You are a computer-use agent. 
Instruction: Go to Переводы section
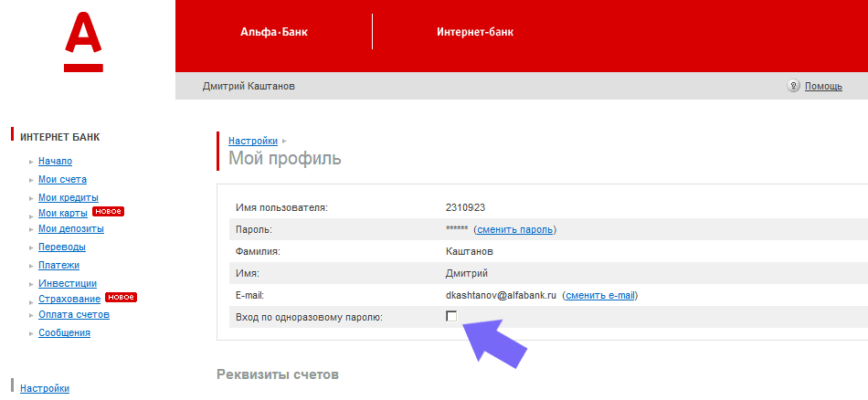click(62, 247)
